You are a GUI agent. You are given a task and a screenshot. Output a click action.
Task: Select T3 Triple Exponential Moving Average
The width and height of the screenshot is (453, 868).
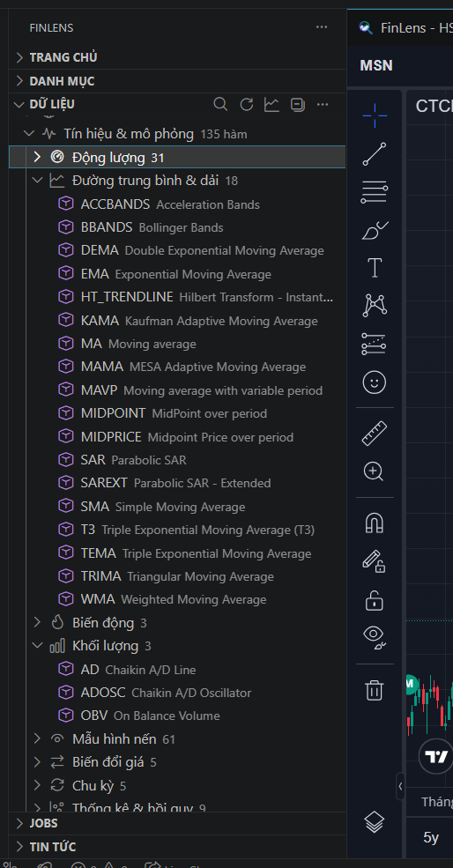point(177,530)
